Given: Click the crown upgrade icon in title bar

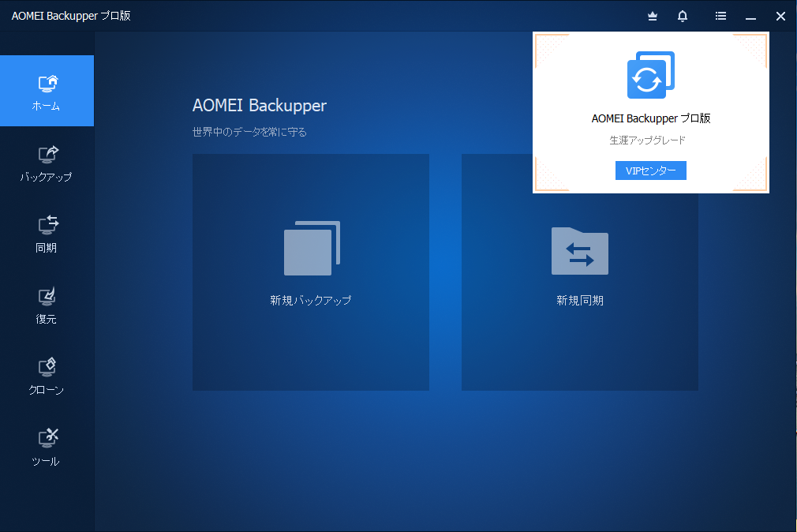Looking at the screenshot, I should [x=653, y=17].
